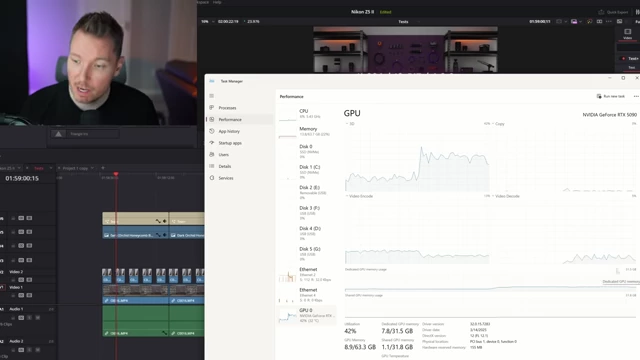Close the Tests timeline tab
The width and height of the screenshot is (640, 360).
[27, 168]
